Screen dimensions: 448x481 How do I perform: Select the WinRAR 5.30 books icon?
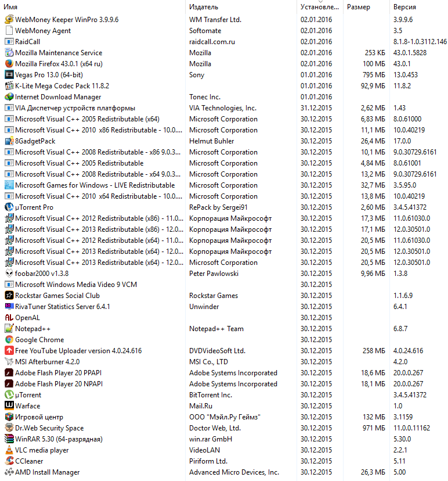point(9,439)
